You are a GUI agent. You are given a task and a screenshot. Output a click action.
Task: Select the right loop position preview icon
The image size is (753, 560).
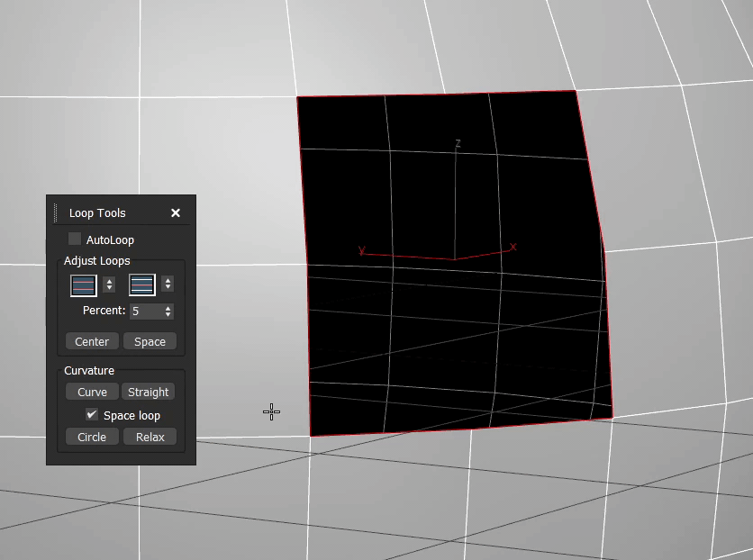click(141, 285)
